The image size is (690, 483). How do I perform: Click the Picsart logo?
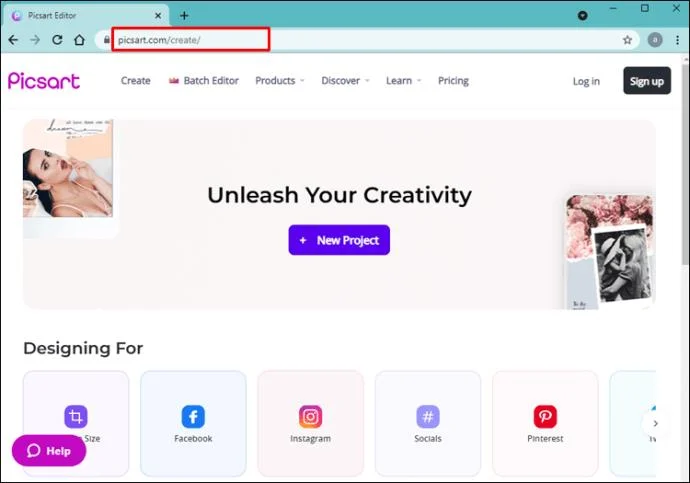point(44,81)
